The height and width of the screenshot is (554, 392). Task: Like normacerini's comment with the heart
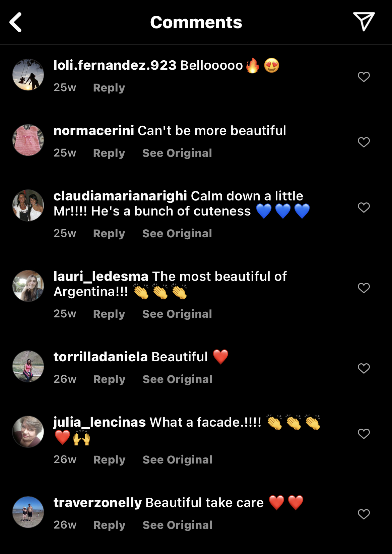(364, 142)
